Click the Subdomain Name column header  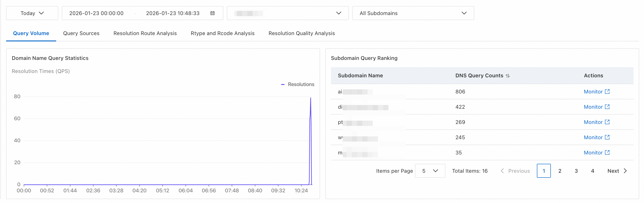pyautogui.click(x=360, y=76)
